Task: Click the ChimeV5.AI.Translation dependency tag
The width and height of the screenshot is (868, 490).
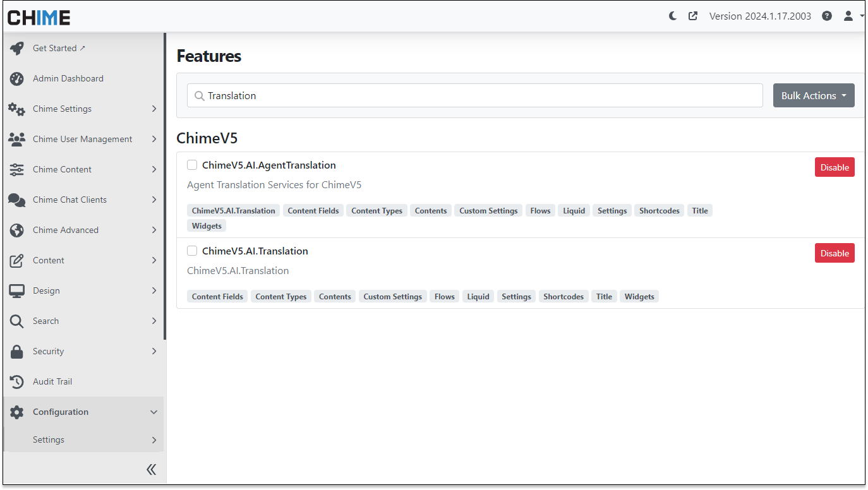Action: [x=234, y=211]
